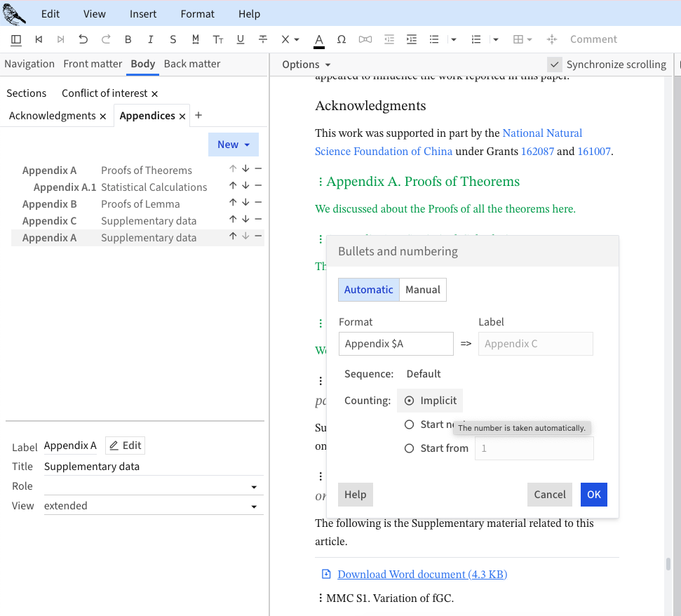This screenshot has height=616, width=681.
Task: Click OK in Bullets and numbering dialog
Action: click(593, 495)
